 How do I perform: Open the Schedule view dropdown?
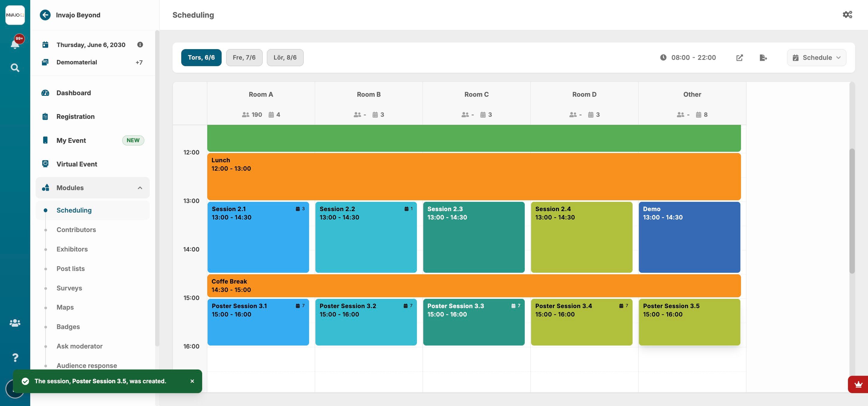816,57
